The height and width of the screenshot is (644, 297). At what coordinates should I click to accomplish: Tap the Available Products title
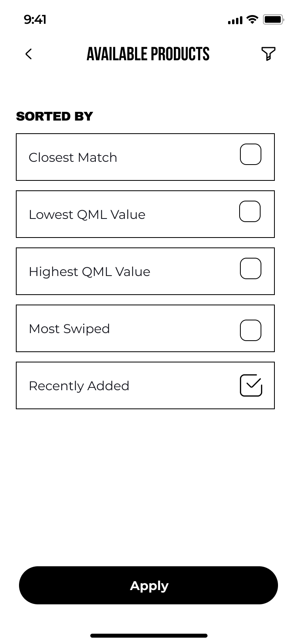[x=148, y=54]
